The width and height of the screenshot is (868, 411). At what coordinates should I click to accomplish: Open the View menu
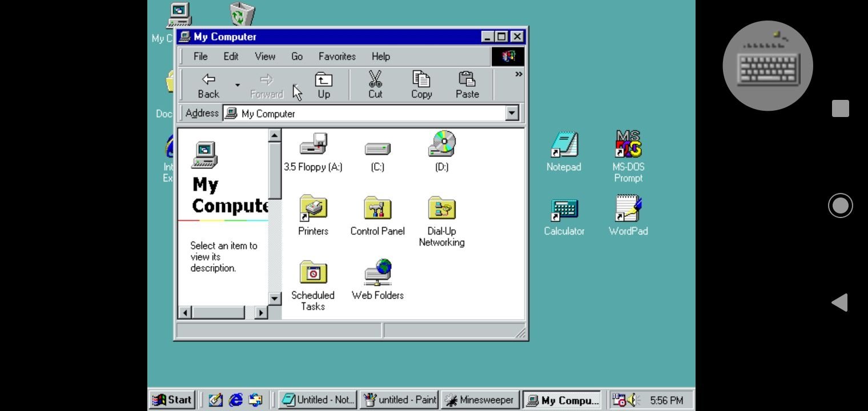pos(265,57)
